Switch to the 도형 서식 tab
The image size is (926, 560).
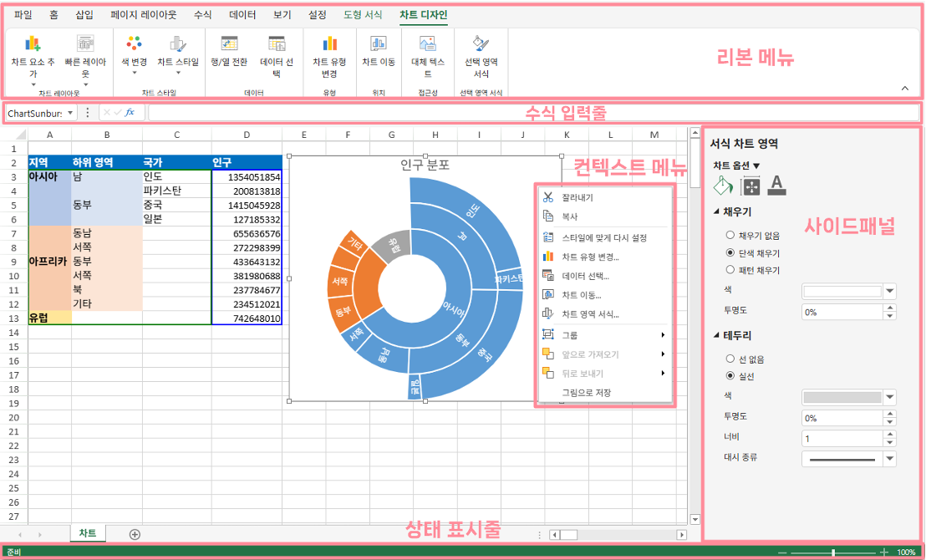click(x=363, y=15)
